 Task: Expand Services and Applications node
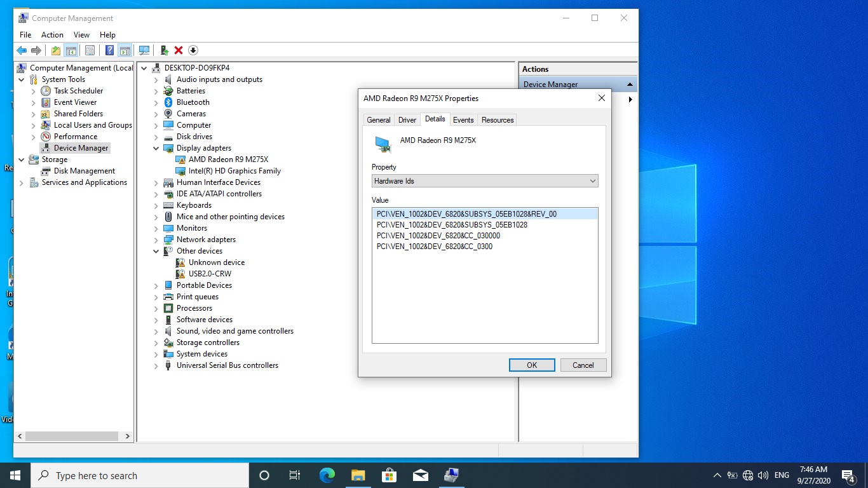click(22, 182)
